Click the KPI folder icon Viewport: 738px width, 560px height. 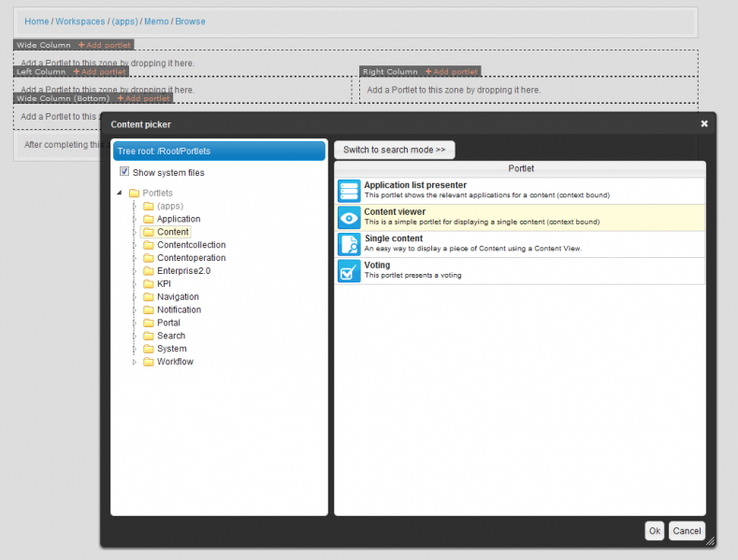pyautogui.click(x=149, y=284)
